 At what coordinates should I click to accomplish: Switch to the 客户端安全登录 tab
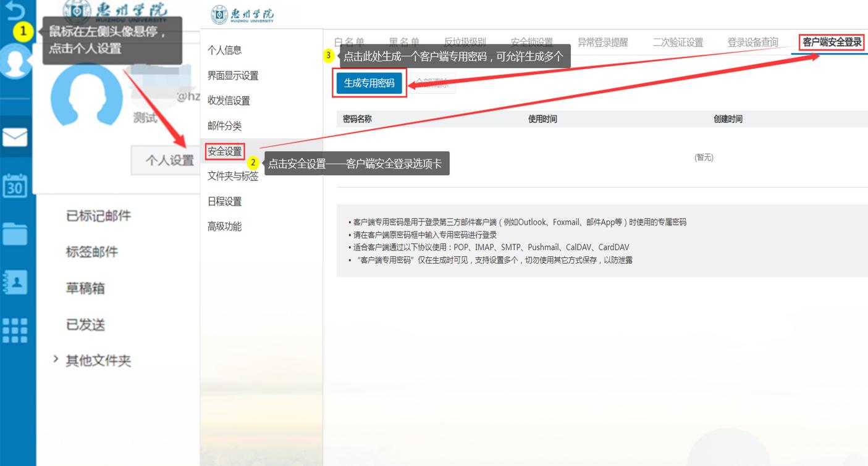[x=832, y=43]
